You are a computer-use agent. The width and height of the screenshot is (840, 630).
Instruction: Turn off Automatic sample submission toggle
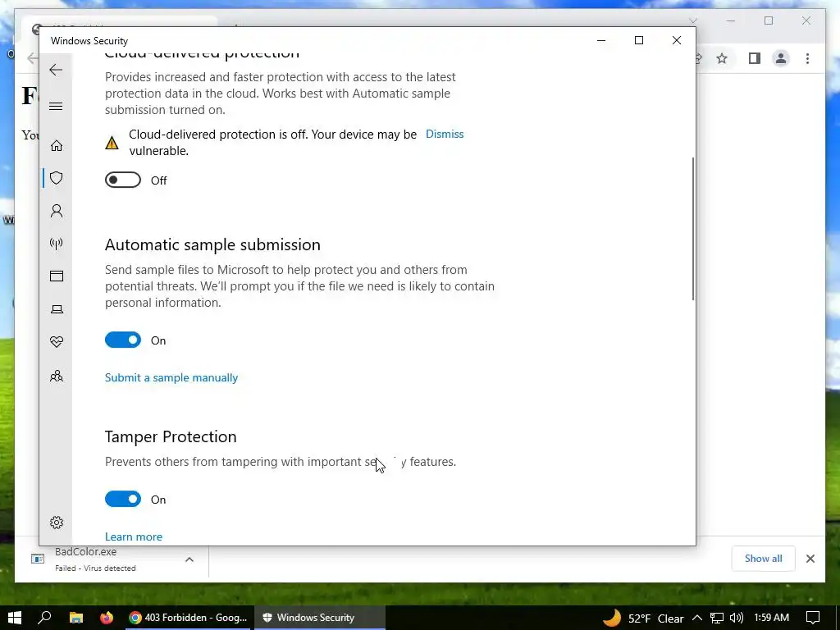point(123,340)
